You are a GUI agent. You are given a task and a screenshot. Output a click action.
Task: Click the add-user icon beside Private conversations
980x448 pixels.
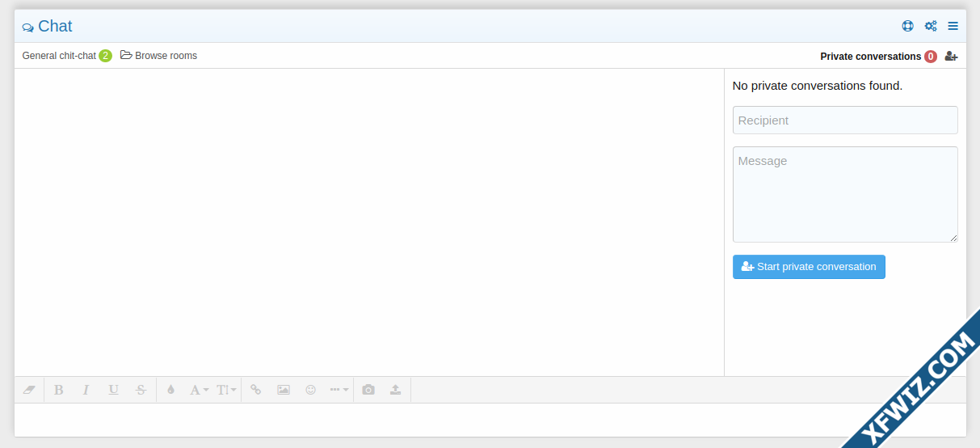click(951, 57)
